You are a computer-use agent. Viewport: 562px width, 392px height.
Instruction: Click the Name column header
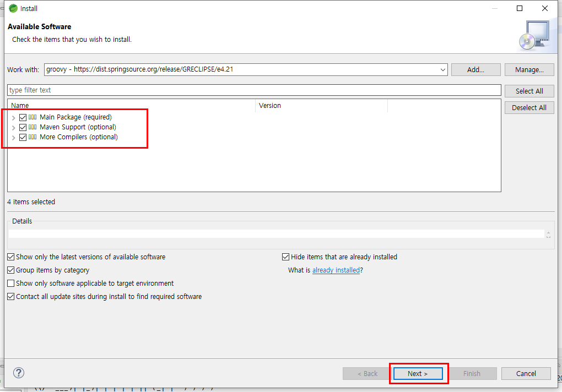click(x=131, y=106)
